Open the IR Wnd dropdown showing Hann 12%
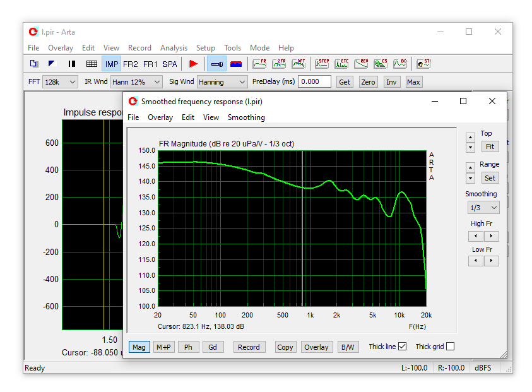 click(136, 82)
